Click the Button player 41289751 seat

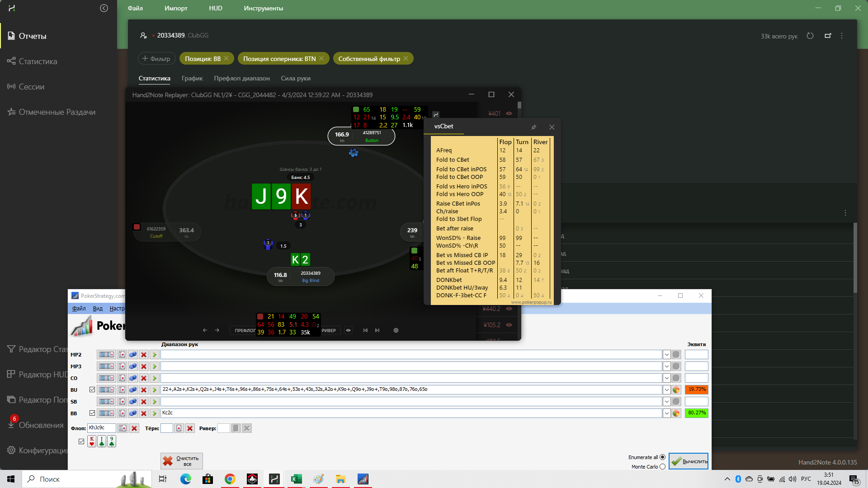(x=361, y=136)
